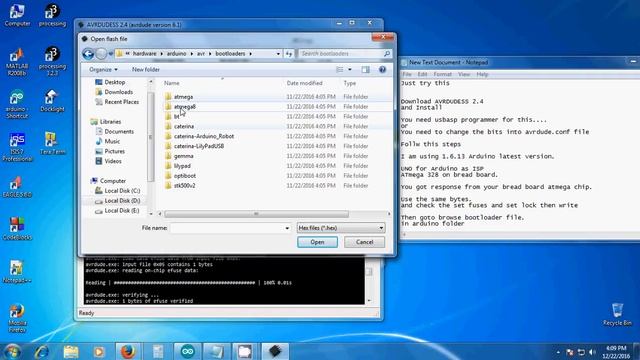640x360 pixels.
Task: Sort by the Date modified column header
Action: 304,83
